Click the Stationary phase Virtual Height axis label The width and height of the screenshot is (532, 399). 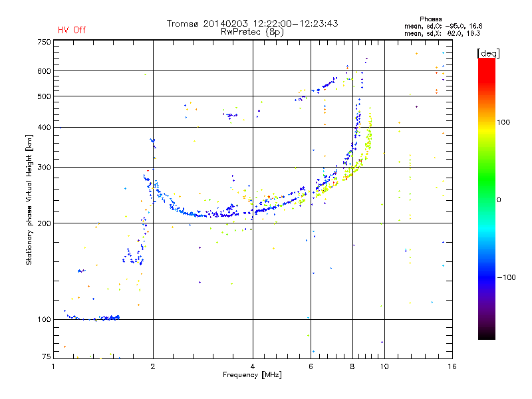click(29, 199)
